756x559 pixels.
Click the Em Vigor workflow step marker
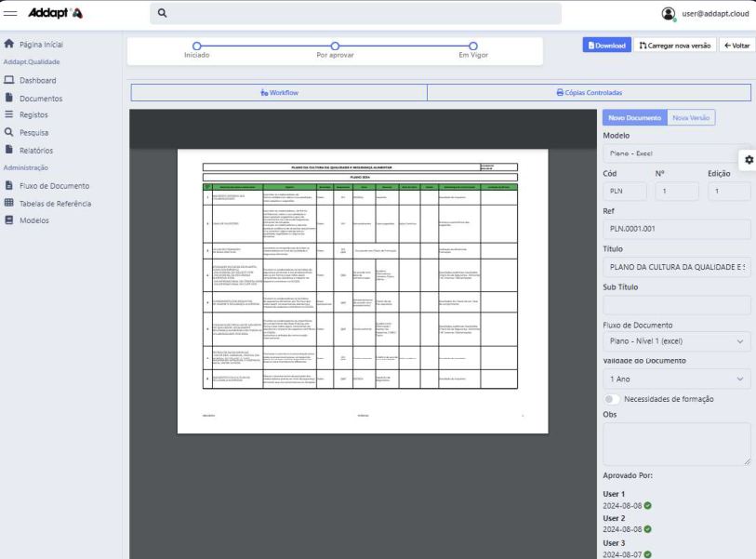point(473,46)
